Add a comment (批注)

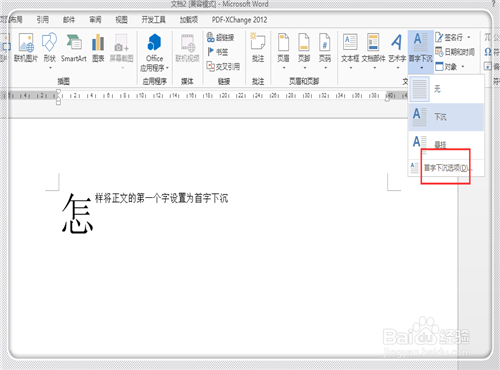point(258,47)
